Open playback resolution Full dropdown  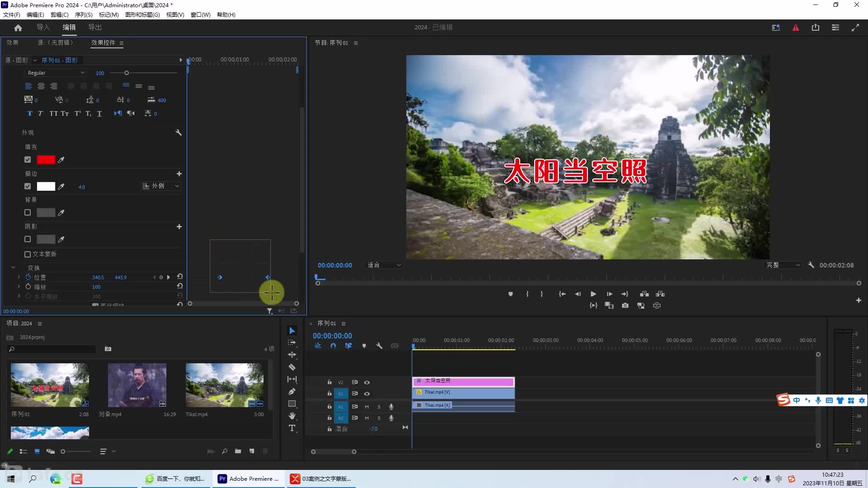click(x=783, y=265)
